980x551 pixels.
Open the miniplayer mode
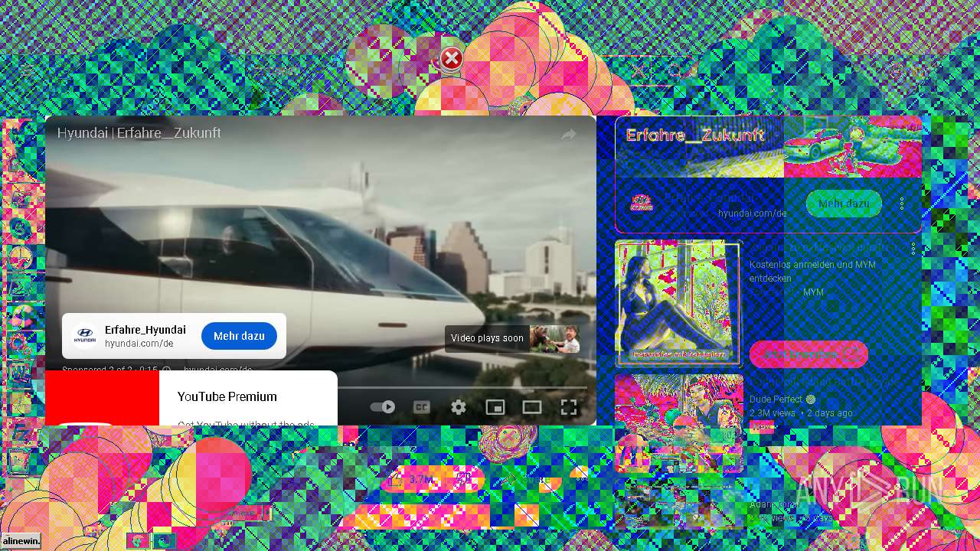click(x=495, y=407)
